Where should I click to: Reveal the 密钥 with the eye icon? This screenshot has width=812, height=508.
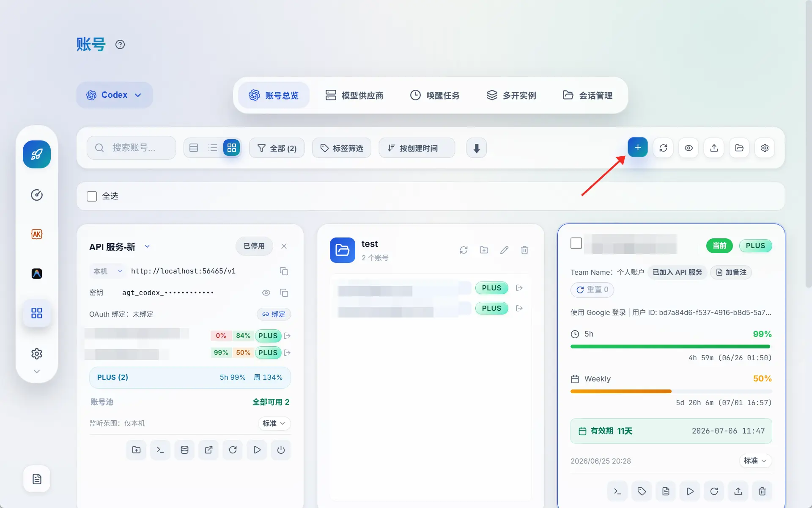(266, 293)
